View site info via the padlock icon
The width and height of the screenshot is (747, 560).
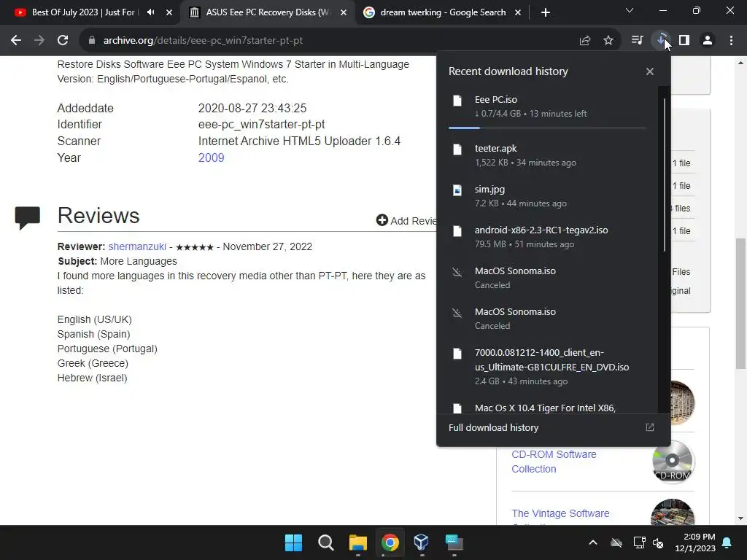[x=92, y=41]
